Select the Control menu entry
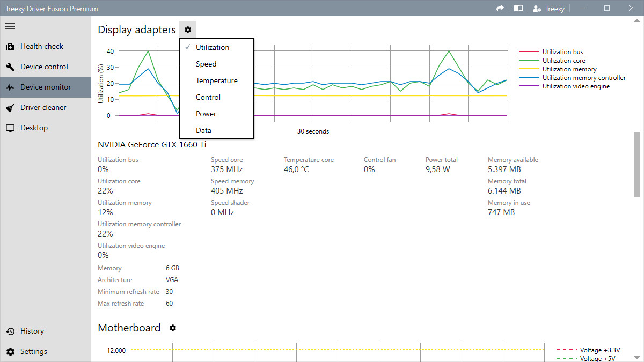The width and height of the screenshot is (644, 362). (x=208, y=97)
